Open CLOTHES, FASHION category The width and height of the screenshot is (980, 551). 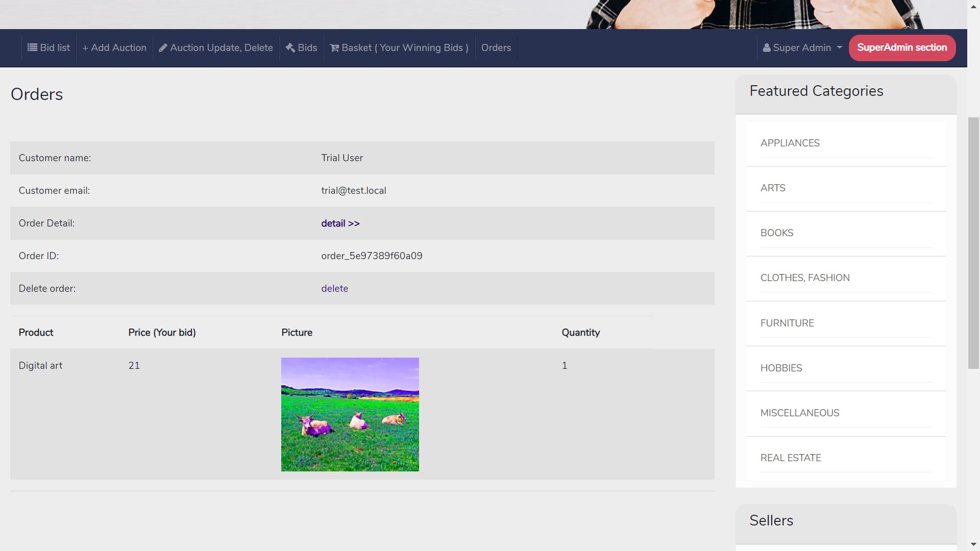point(804,278)
